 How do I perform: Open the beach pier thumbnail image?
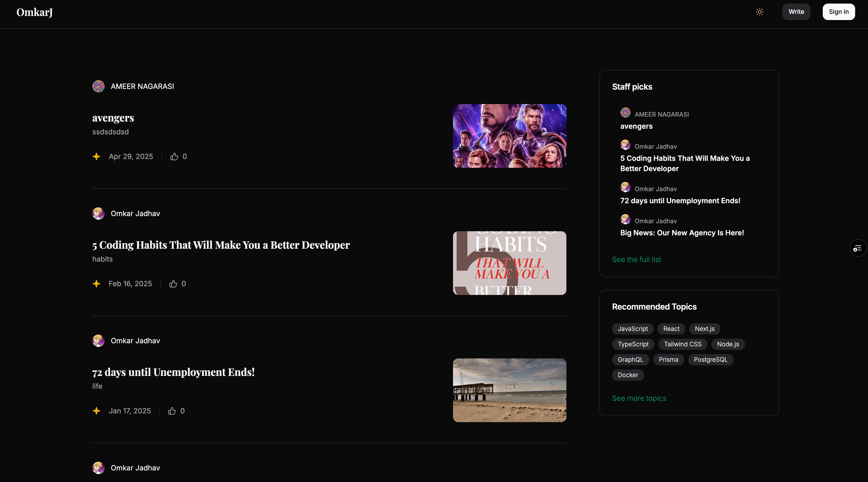coord(510,390)
